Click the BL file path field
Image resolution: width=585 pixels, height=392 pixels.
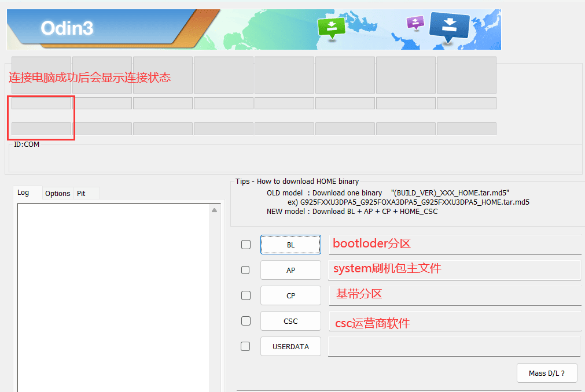455,245
